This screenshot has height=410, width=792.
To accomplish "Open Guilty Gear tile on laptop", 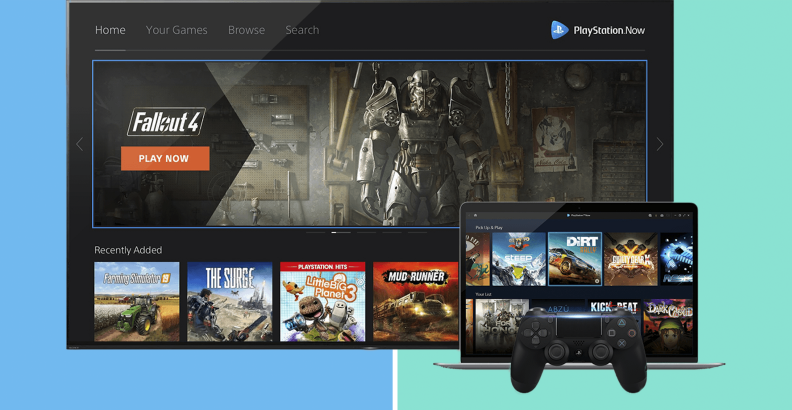I will (x=631, y=259).
